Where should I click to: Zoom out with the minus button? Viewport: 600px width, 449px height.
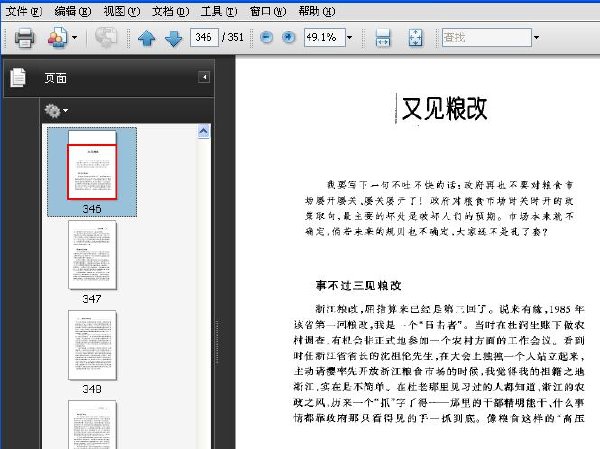click(x=266, y=37)
